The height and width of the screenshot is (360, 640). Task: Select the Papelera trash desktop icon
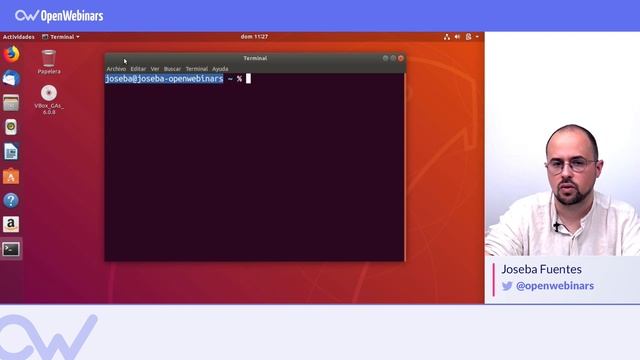pyautogui.click(x=49, y=62)
